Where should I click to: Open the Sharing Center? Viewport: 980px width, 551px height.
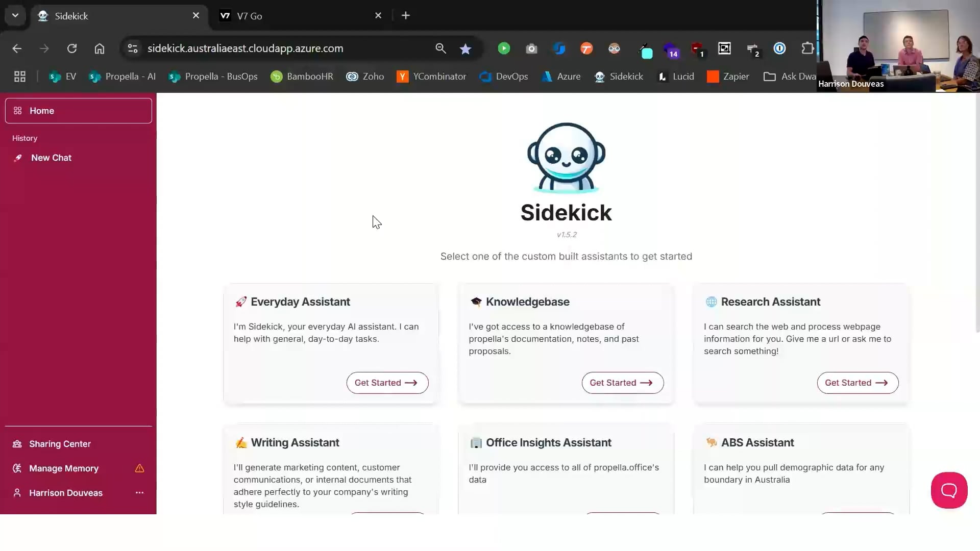click(60, 444)
